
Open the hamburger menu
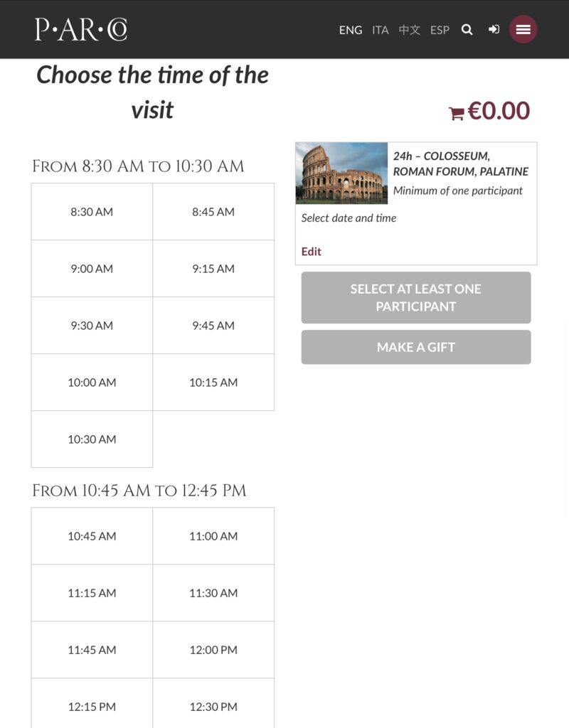523,29
